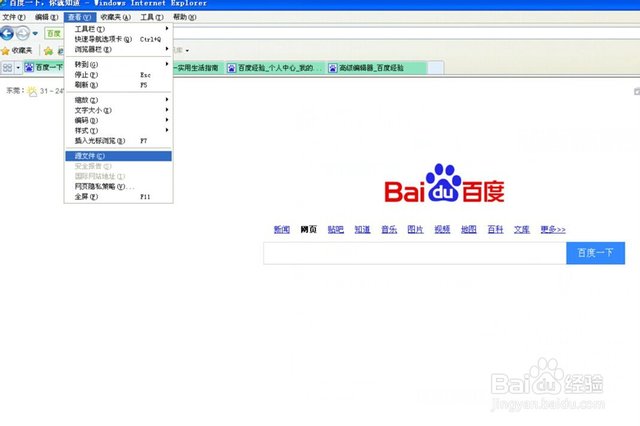Expand the 浏览器栏(E) submenu
Image resolution: width=640 pixels, height=426 pixels.
coord(118,49)
